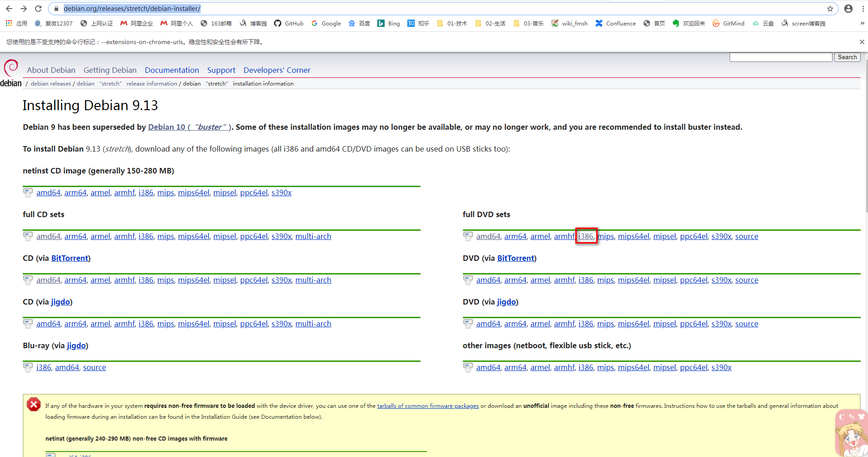Click the bookmark star icon in address bar
Viewport: 868px width, 457px height.
coord(830,9)
